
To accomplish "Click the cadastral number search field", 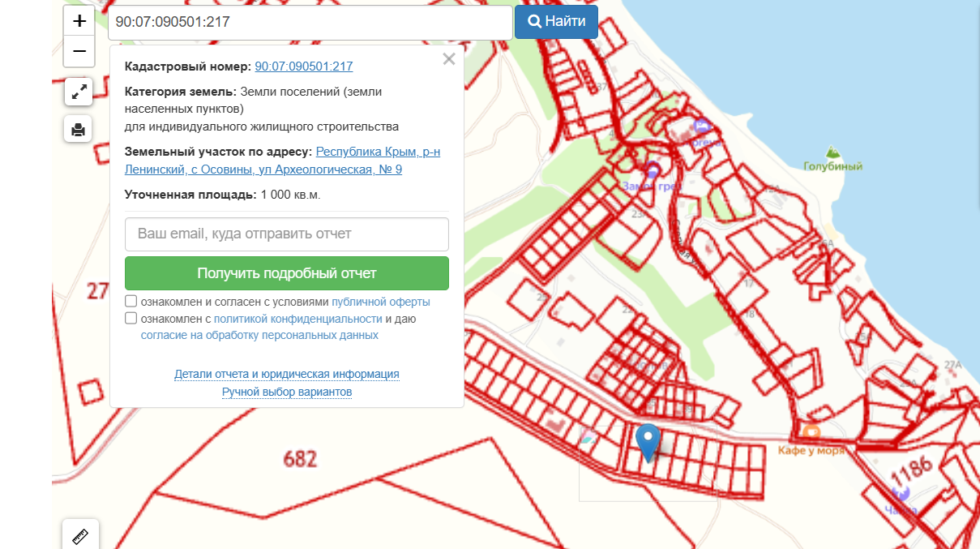I will 310,22.
